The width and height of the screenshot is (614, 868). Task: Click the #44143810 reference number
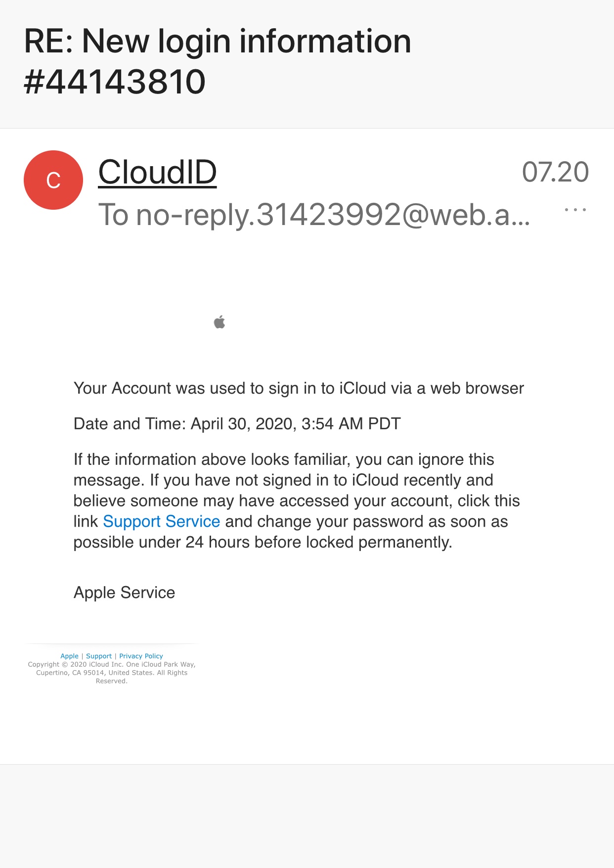pos(115,82)
